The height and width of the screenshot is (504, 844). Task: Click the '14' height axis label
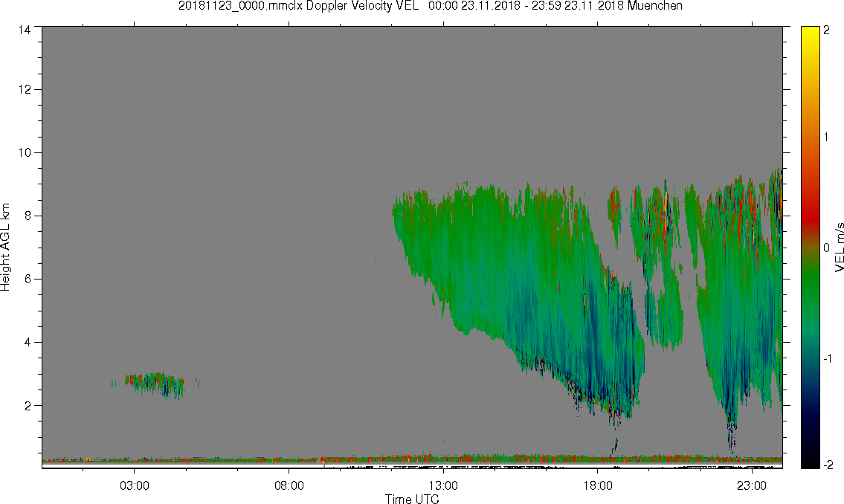[x=25, y=30]
